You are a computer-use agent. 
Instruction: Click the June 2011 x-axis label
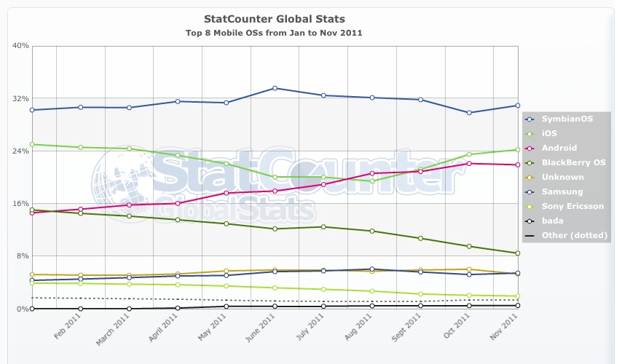click(264, 329)
